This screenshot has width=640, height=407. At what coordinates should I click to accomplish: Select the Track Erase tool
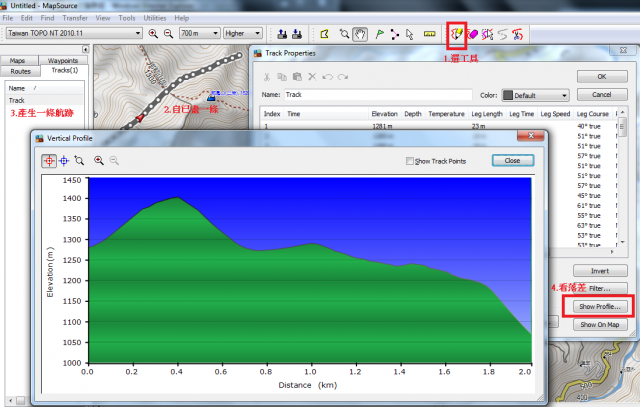472,34
